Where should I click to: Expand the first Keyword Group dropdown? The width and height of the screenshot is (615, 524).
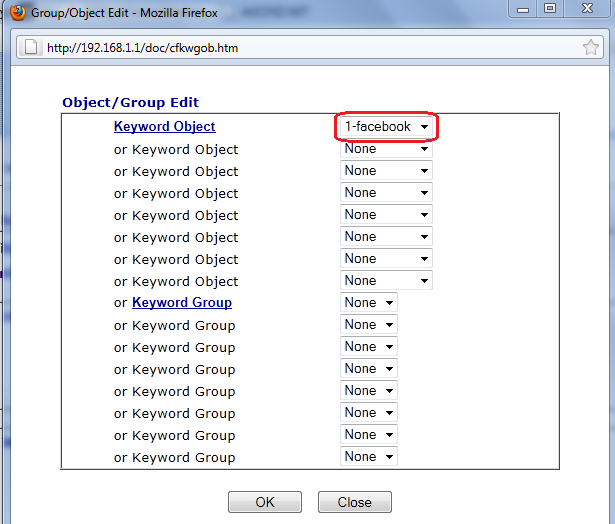pyautogui.click(x=369, y=303)
